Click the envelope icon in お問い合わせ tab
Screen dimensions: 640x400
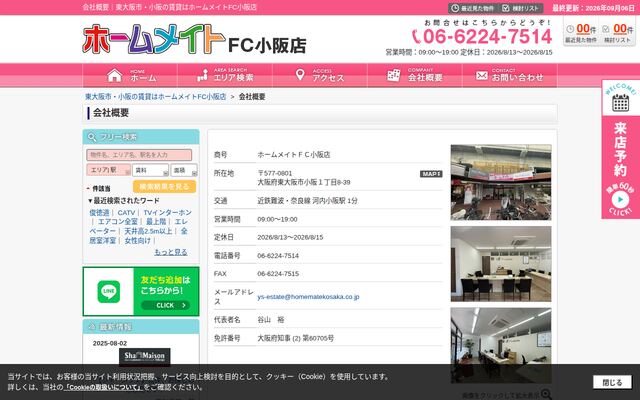click(x=482, y=76)
